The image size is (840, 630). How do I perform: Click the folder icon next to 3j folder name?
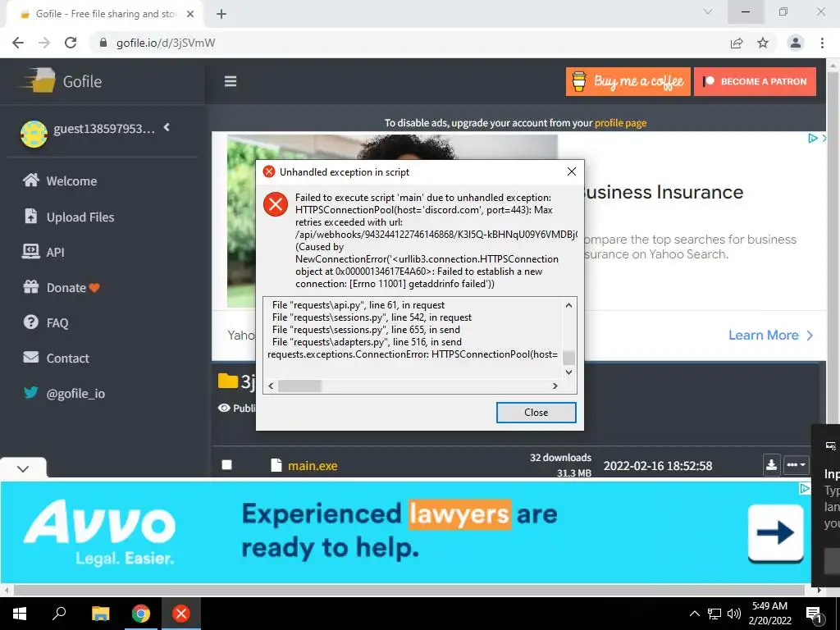click(x=228, y=381)
